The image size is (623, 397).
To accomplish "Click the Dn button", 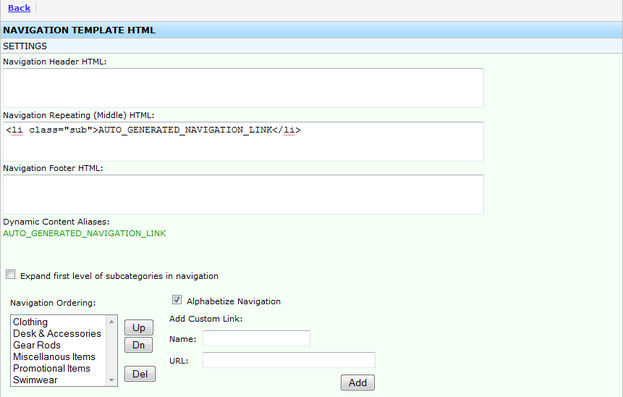I will point(139,345).
